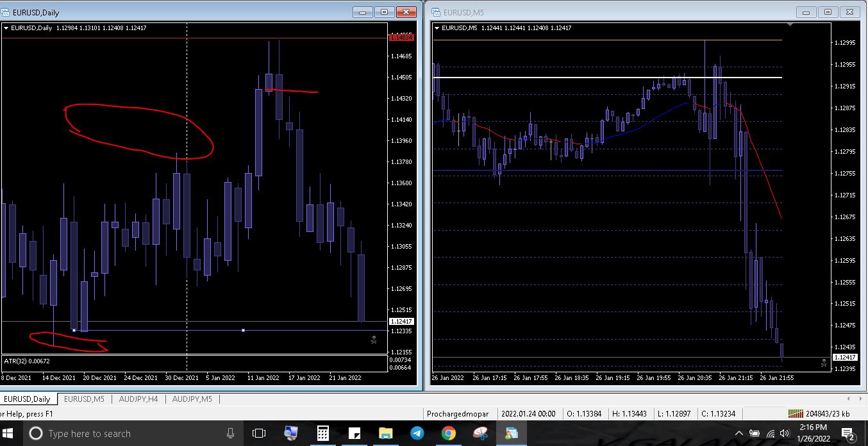Close the EURUSD,Daily chart window
This screenshot has width=868, height=446.
406,12
